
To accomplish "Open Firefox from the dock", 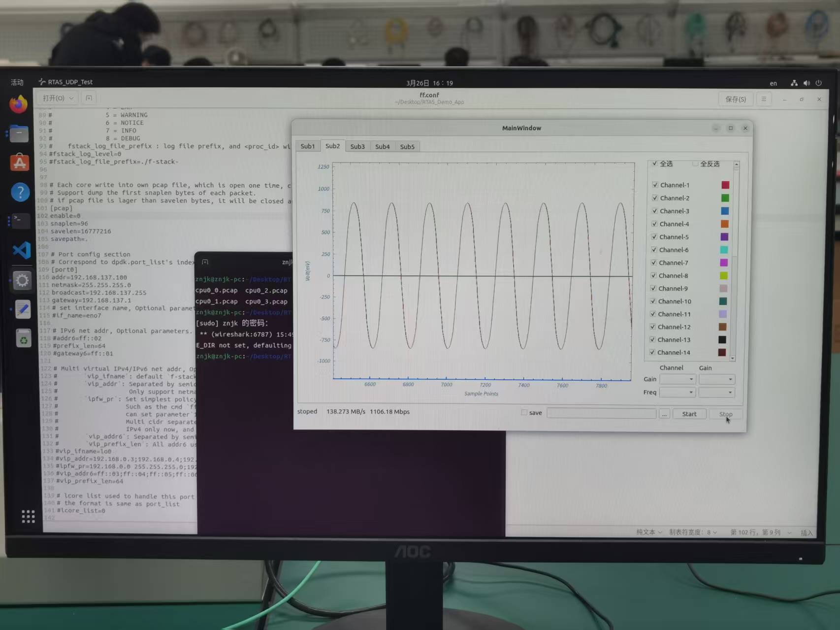I will [18, 104].
